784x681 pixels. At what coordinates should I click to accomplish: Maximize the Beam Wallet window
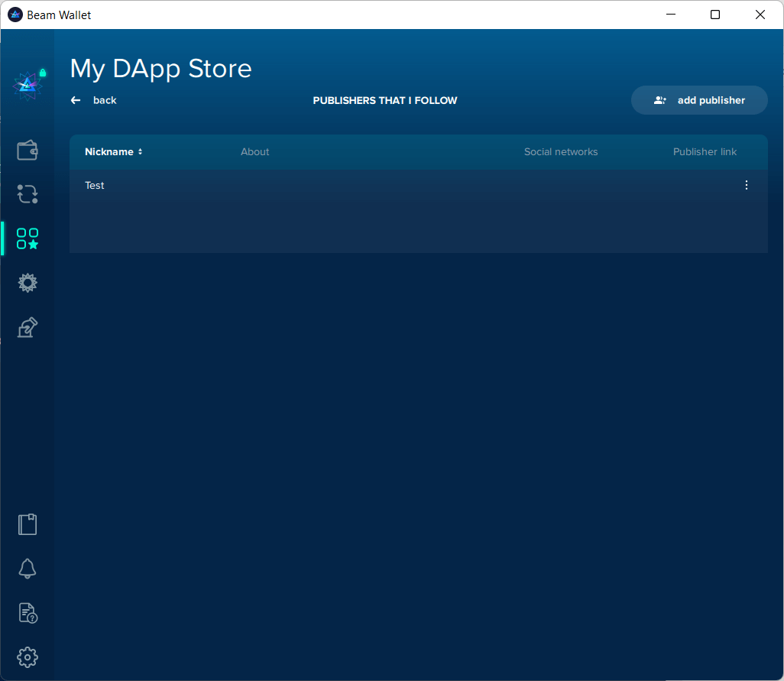tap(715, 15)
